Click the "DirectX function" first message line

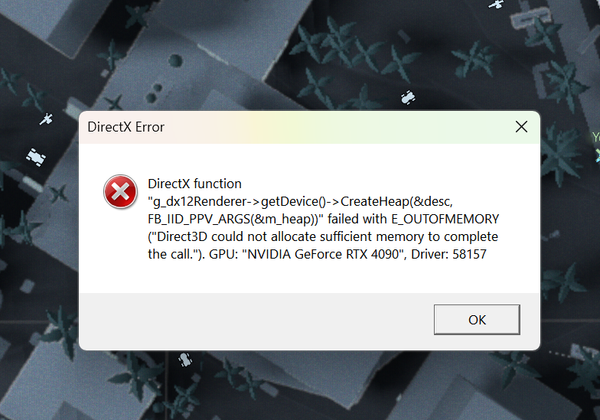195,184
